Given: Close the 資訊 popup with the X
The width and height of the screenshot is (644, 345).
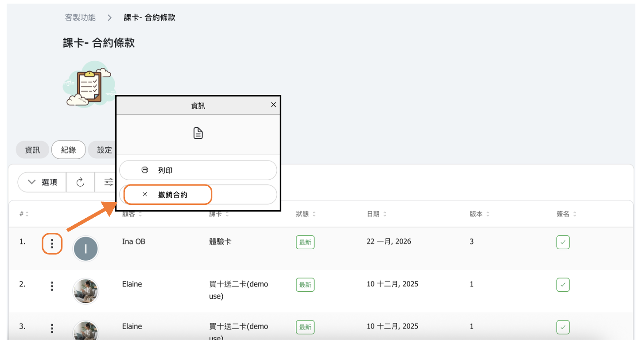Looking at the screenshot, I should click(x=273, y=105).
